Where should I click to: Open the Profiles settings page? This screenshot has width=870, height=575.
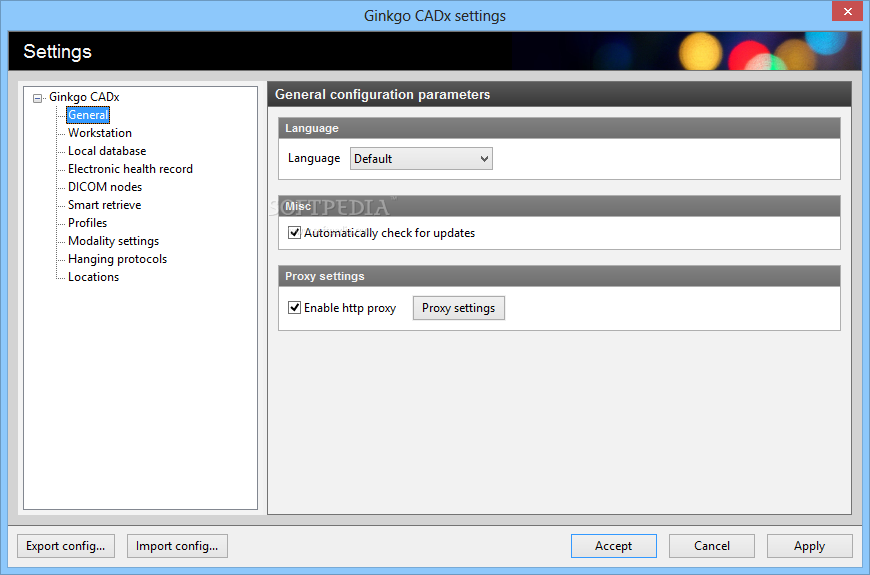point(87,223)
